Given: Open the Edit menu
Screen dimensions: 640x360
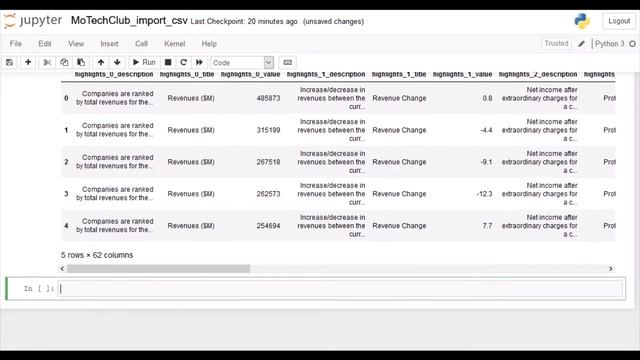Looking at the screenshot, I should click(x=44, y=44).
